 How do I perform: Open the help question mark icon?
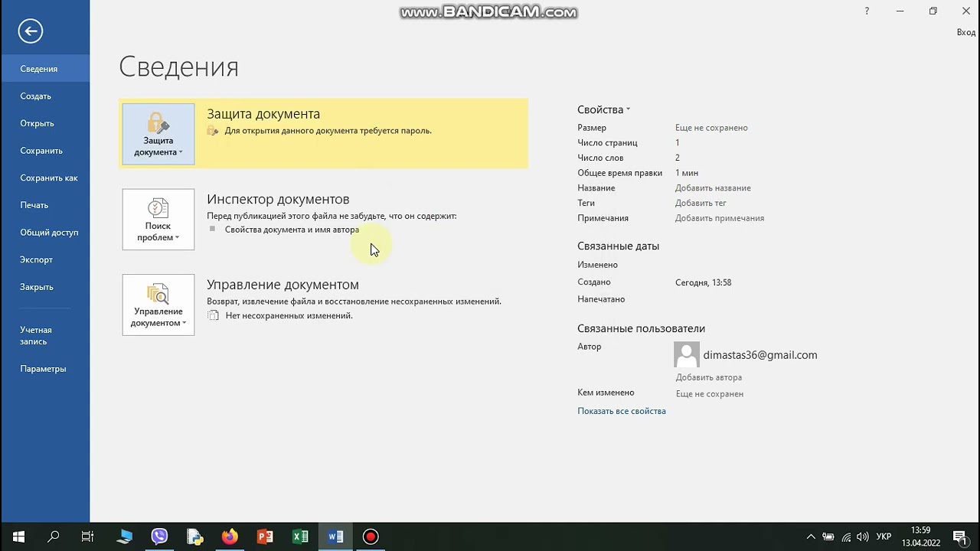tap(867, 11)
